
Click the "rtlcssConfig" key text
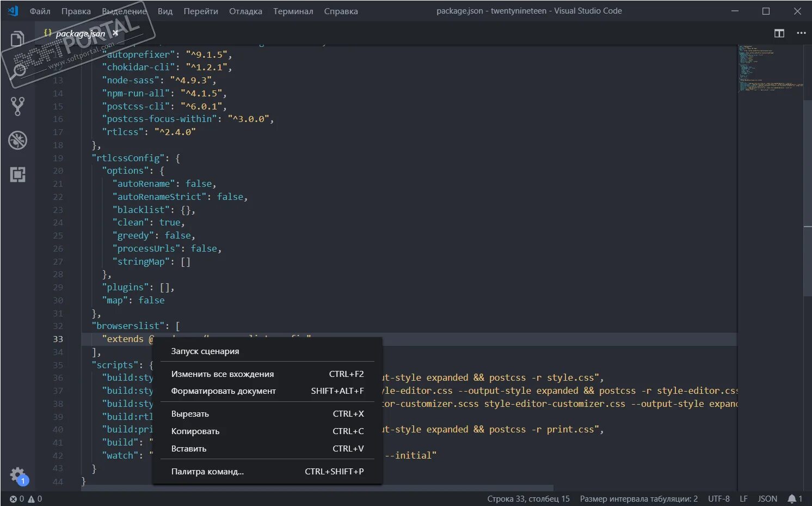[x=128, y=158]
